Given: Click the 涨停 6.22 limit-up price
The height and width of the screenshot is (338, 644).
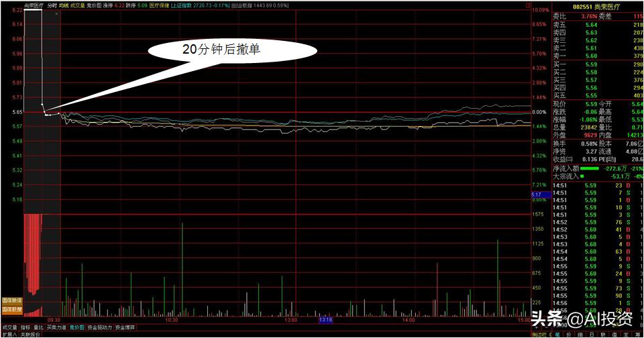Looking at the screenshot, I should (x=119, y=6).
